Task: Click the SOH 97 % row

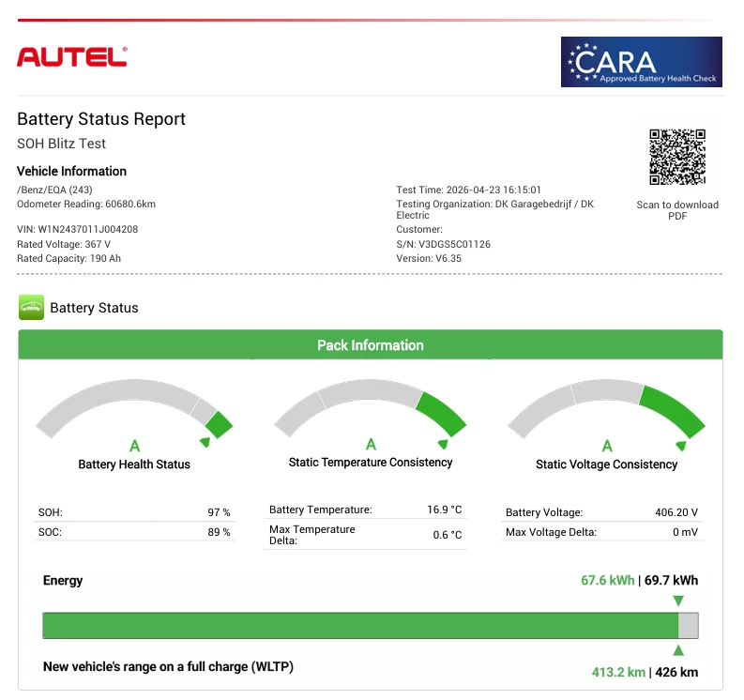Action: coord(134,512)
